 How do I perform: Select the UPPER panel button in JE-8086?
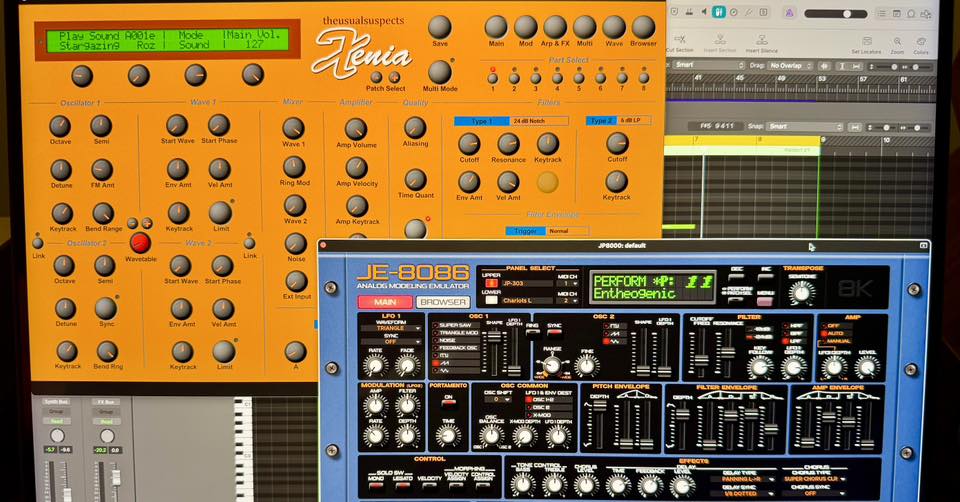491,283
